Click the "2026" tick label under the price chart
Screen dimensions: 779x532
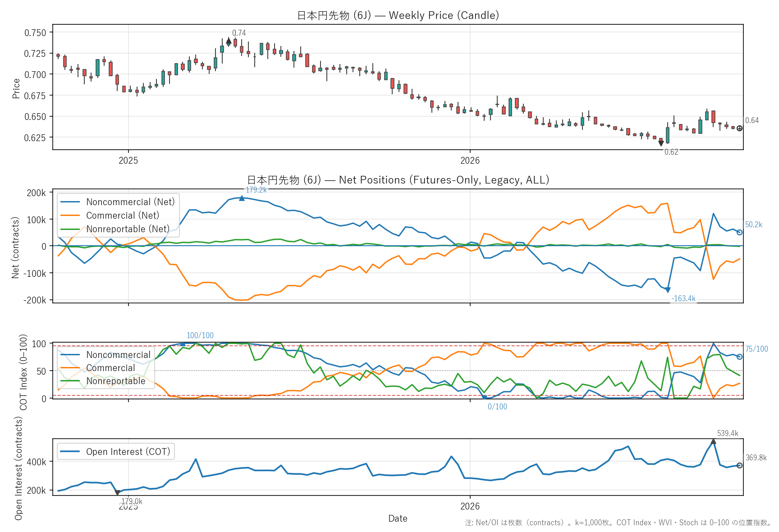pos(470,161)
